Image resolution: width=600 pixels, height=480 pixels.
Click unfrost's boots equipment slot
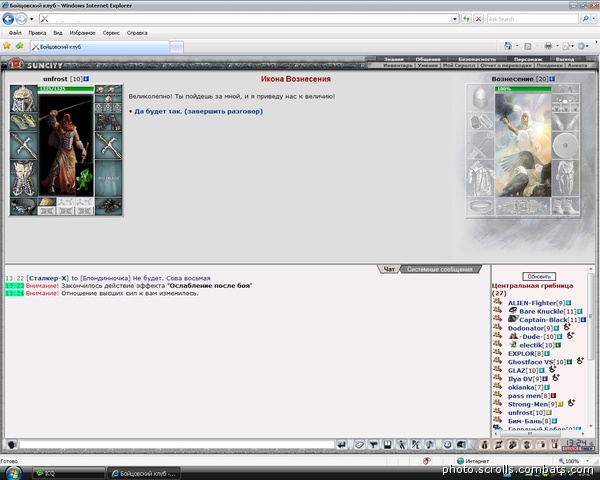click(x=108, y=206)
